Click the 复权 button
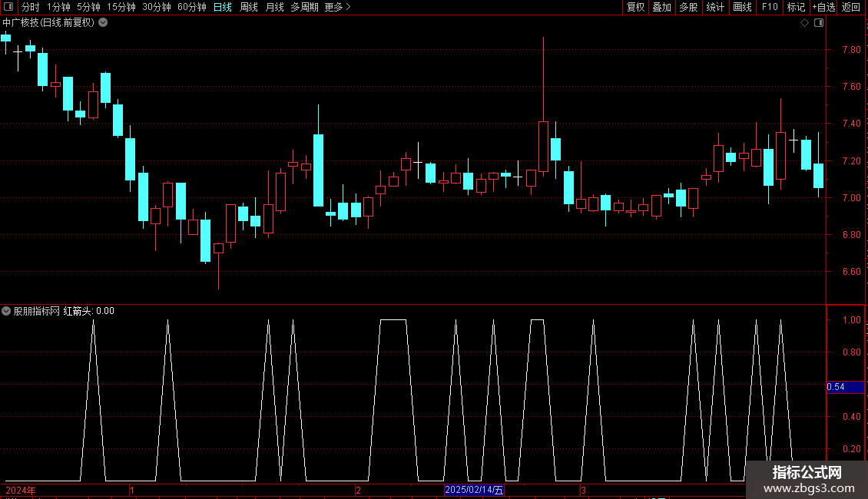868x499 pixels. (635, 7)
